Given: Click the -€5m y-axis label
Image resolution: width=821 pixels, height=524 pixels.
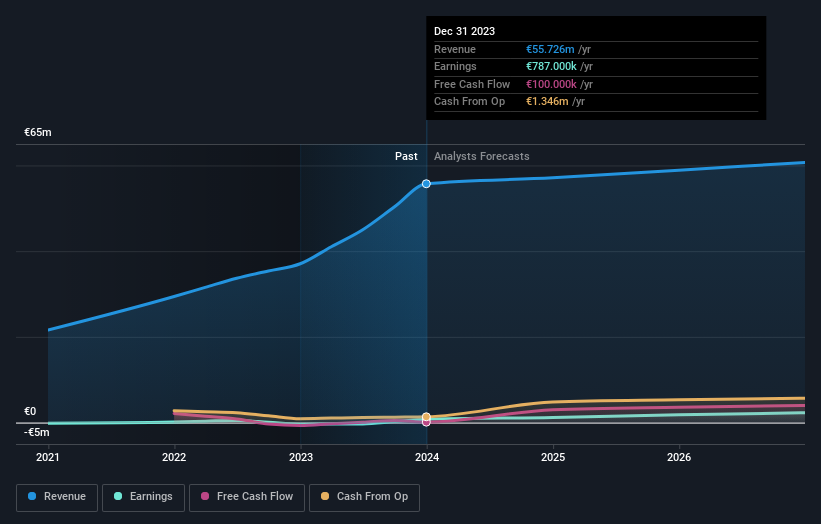Looking at the screenshot, I should point(37,432).
